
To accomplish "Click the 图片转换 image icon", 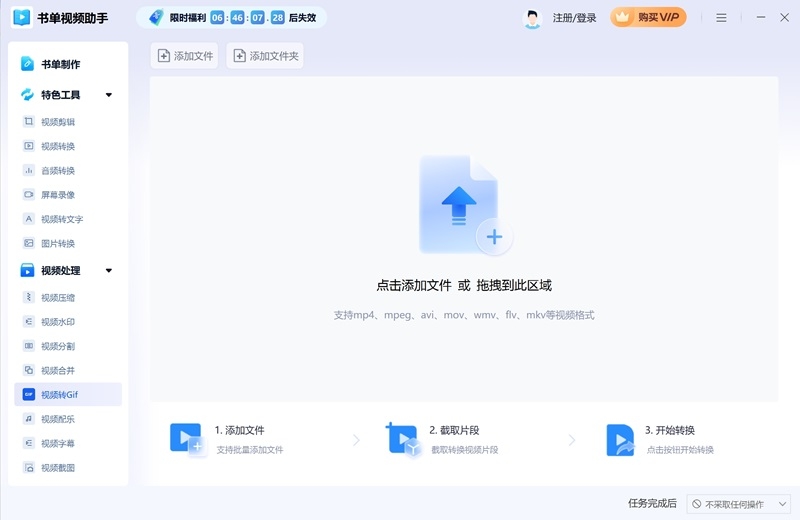I will tap(29, 243).
